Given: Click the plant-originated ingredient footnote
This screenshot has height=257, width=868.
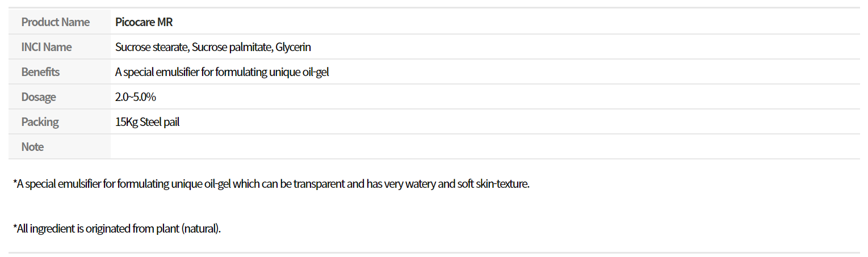Looking at the screenshot, I should 116,229.
